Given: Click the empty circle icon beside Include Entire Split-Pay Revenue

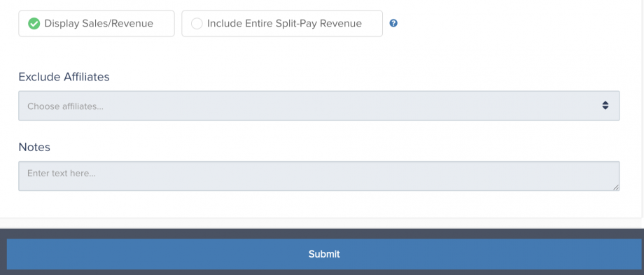Looking at the screenshot, I should [197, 23].
